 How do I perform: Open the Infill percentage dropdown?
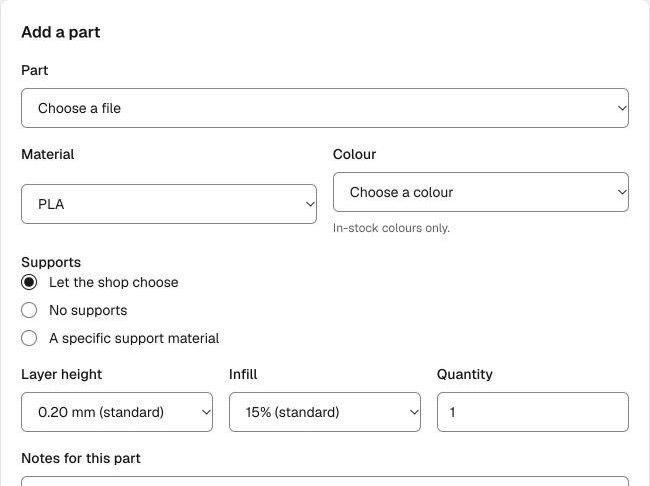tap(325, 412)
